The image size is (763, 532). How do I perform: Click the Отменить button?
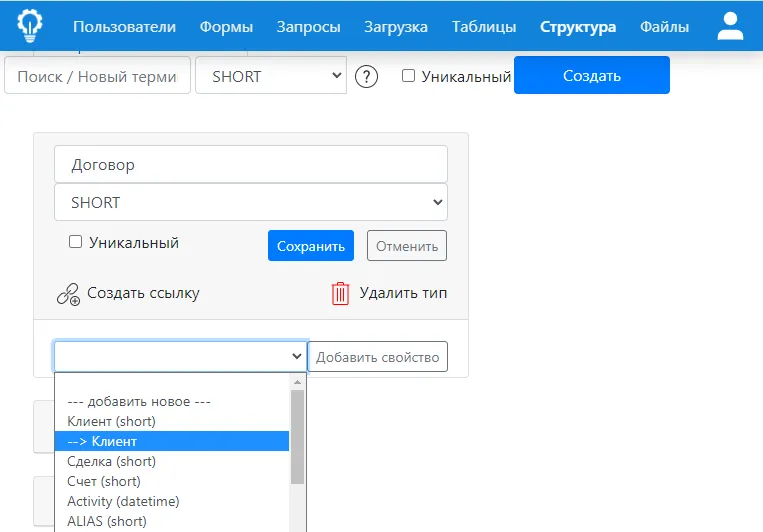(407, 246)
